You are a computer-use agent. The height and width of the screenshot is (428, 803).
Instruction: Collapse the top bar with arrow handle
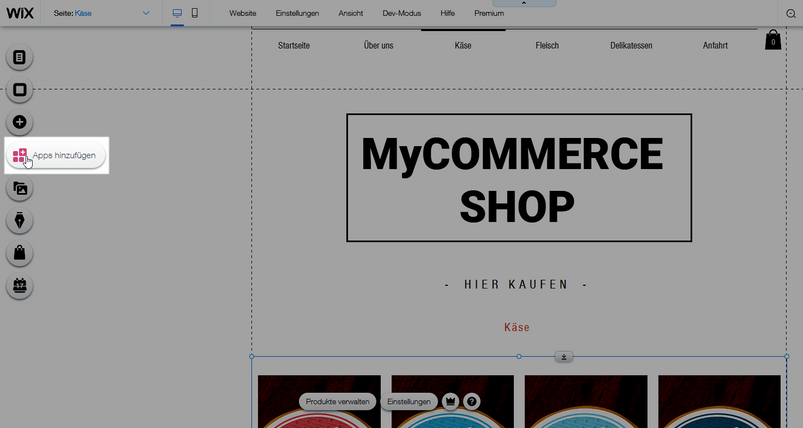coord(524,3)
